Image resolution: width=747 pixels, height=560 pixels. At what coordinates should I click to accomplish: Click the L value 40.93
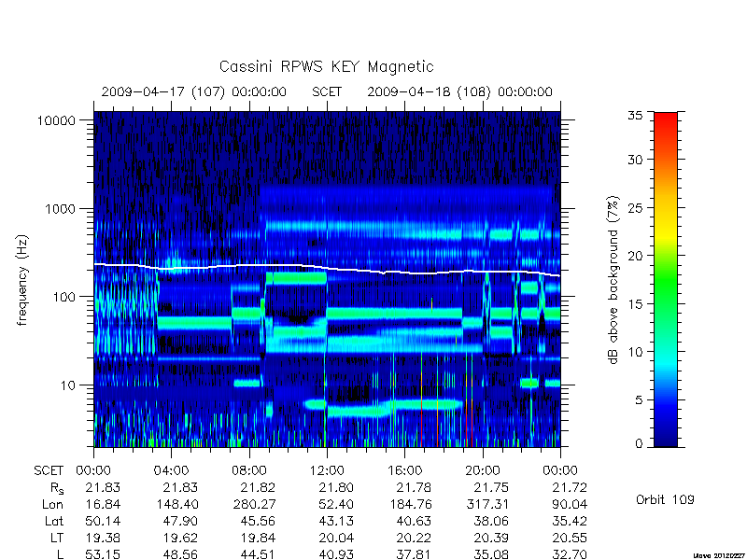(335, 554)
